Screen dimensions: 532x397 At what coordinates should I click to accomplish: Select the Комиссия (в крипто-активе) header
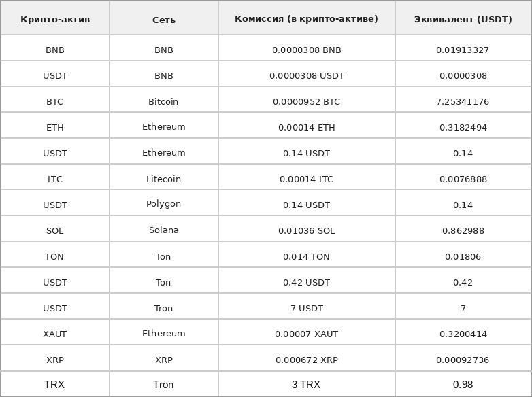pyautogui.click(x=306, y=19)
